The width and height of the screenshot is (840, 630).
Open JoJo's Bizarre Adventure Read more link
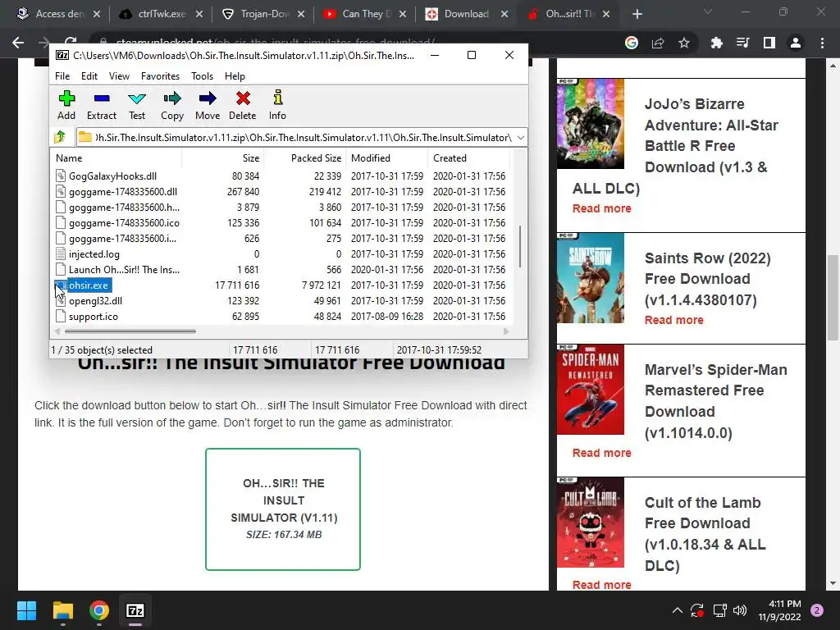point(601,208)
